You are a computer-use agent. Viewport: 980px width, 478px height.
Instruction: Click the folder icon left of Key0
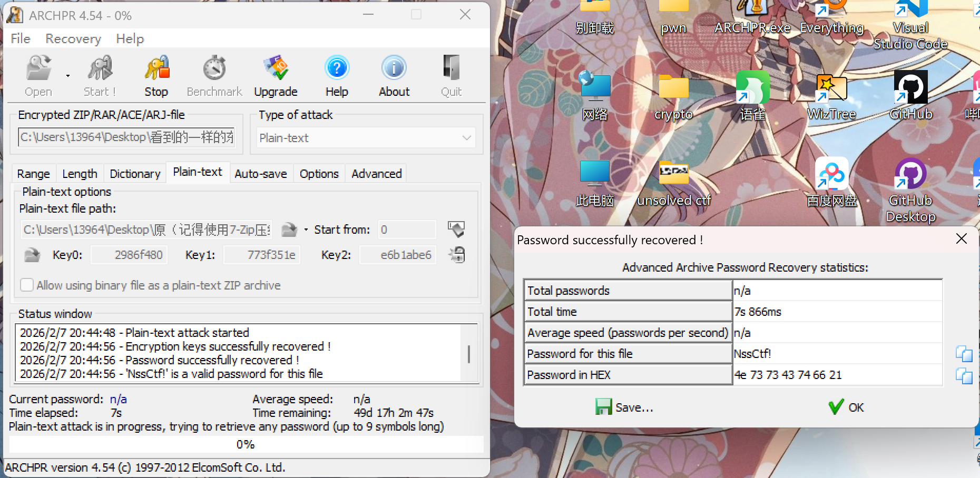pyautogui.click(x=32, y=255)
